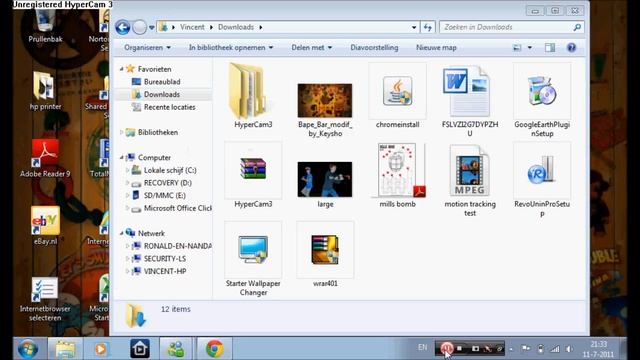This screenshot has width=640, height=360.
Task: Refresh the Downloads folder view
Action: (x=427, y=27)
